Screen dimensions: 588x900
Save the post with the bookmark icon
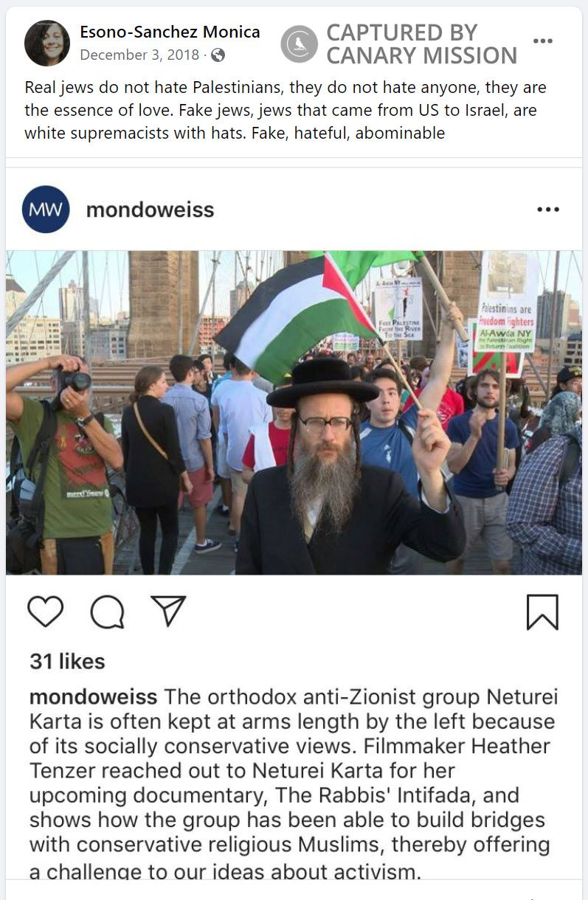[542, 612]
